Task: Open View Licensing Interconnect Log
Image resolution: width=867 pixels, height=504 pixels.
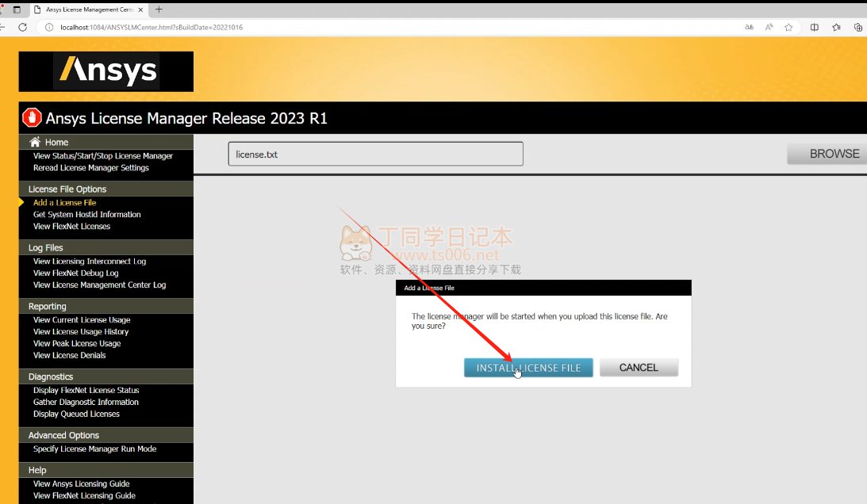Action: click(90, 261)
